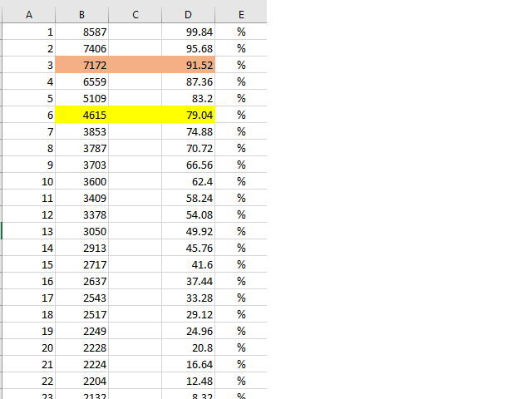The height and width of the screenshot is (399, 532).
Task: Click column A cell numbered 3
Action: (29, 65)
